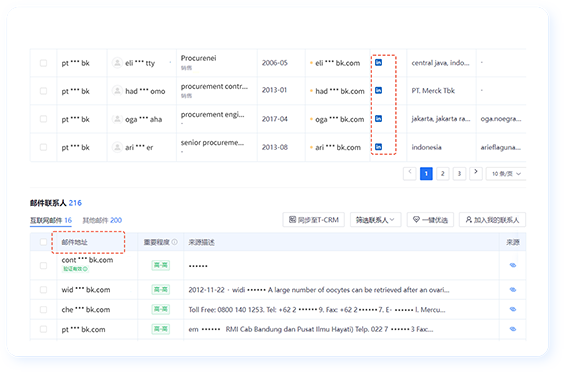Click add to my contacts button

[x=492, y=220]
